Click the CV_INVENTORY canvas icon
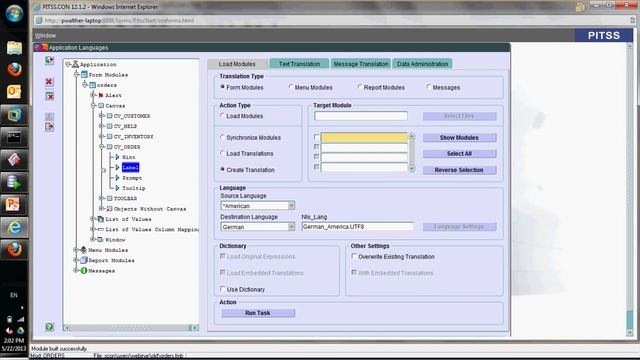This screenshot has width=640, height=360. (109, 136)
